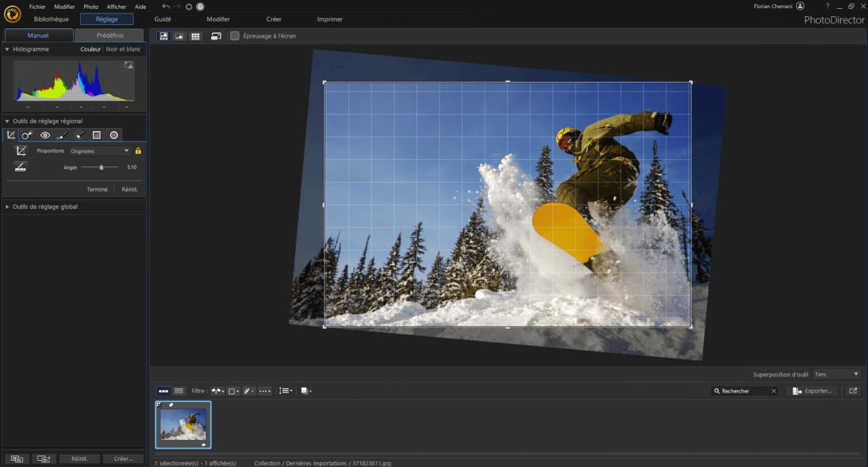The image size is (868, 467).
Task: Click the viewer swap display icon
Action: 216,36
